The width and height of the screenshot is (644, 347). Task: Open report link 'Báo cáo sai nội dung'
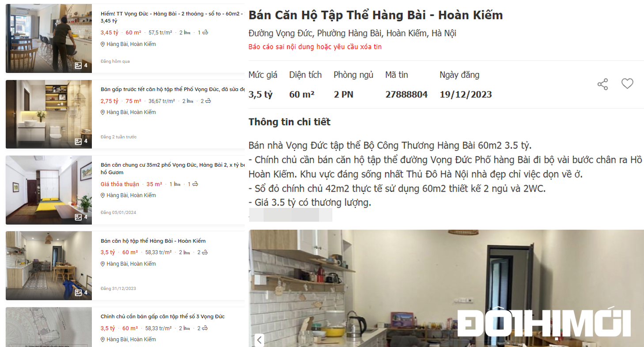tap(315, 47)
